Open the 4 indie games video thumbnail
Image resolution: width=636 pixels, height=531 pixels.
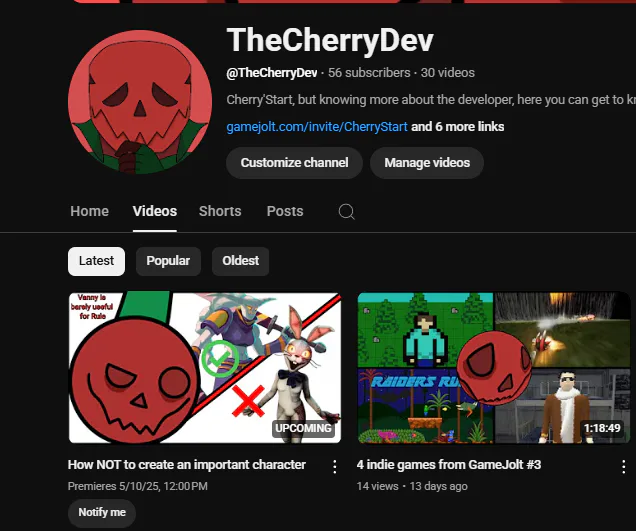point(494,368)
